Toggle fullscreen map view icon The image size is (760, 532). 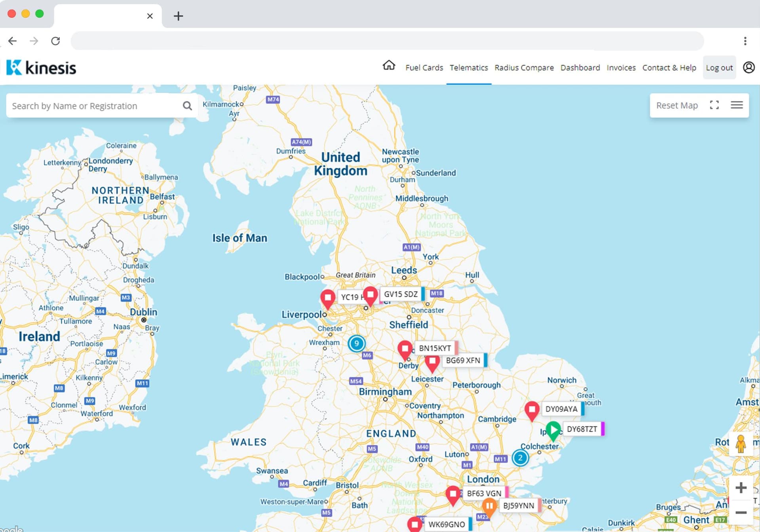[714, 105]
